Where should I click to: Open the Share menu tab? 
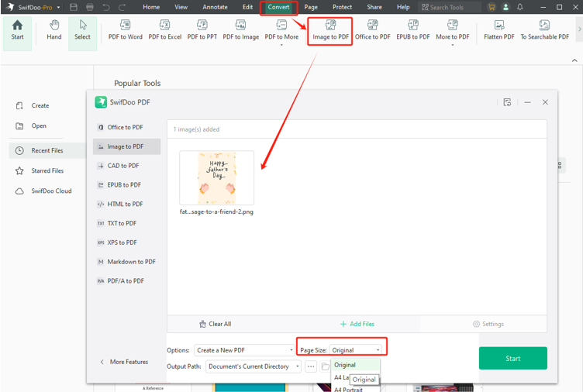pyautogui.click(x=374, y=7)
